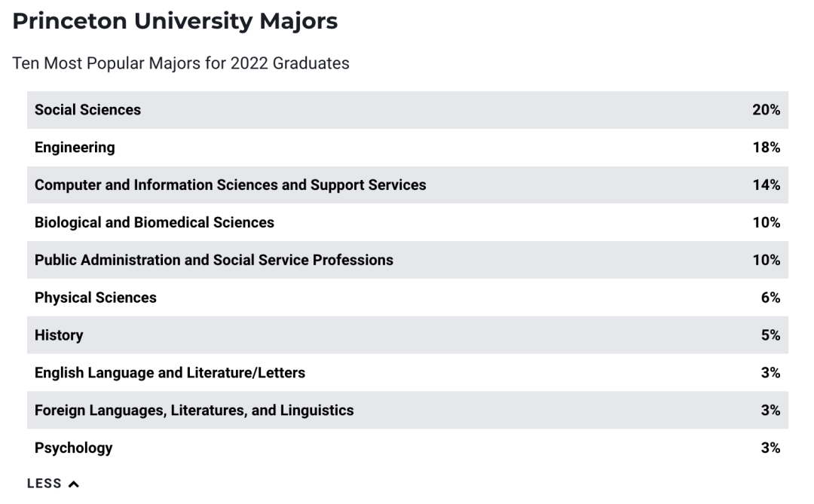Click the Psychology major row
Image resolution: width=814 pixels, height=504 pixels.
pyautogui.click(x=408, y=448)
